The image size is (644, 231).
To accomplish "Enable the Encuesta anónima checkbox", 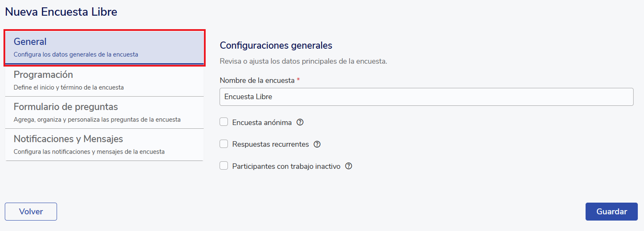I will coord(224,122).
